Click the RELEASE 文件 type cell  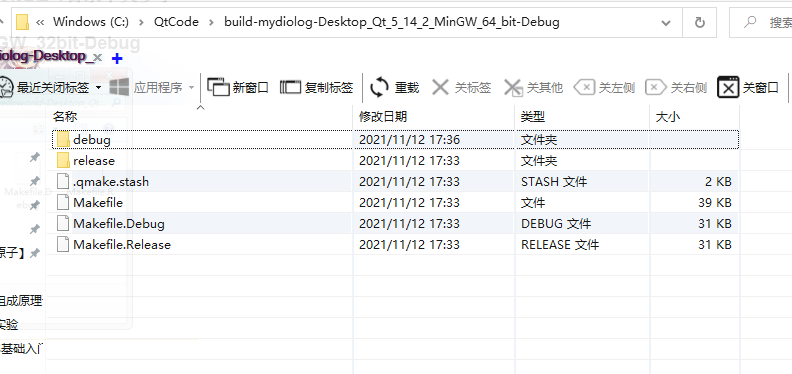560,245
